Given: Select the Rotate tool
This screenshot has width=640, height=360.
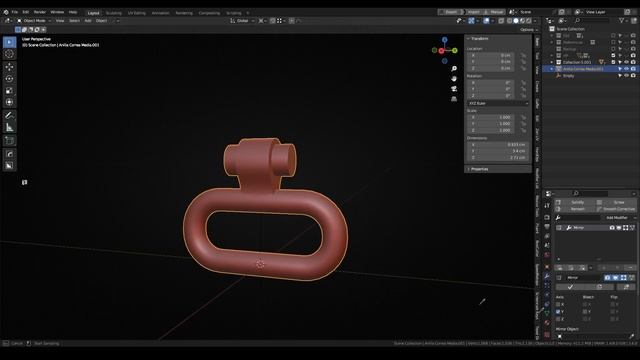Looking at the screenshot, I should 9,79.
